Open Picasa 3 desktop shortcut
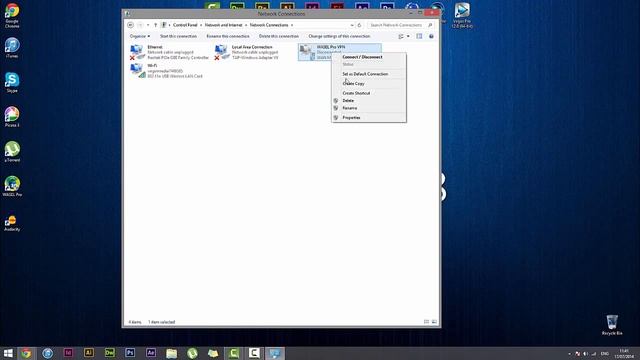 (12, 117)
